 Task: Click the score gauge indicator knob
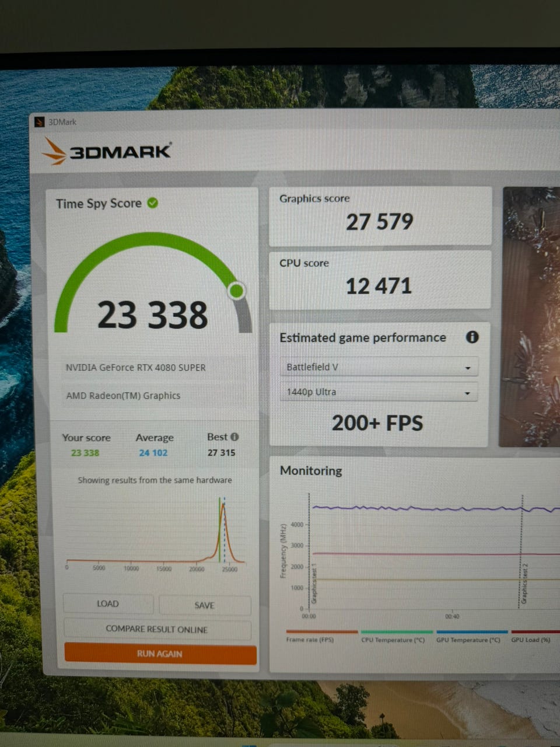tap(236, 290)
